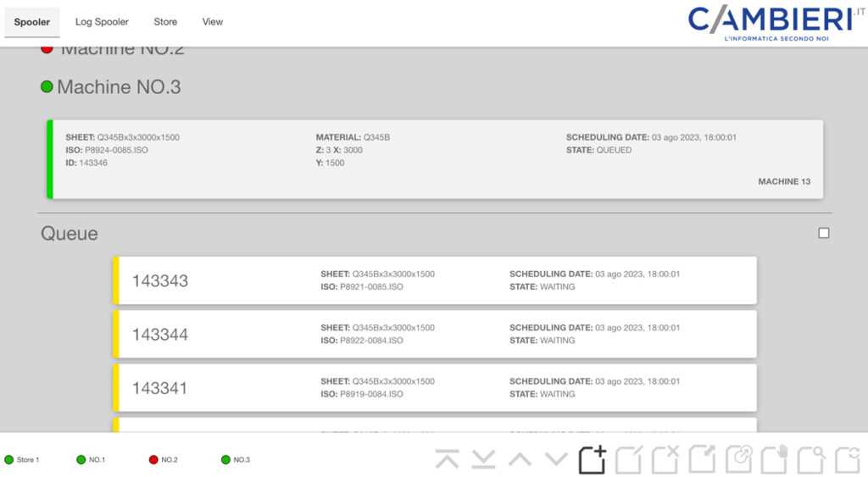Open the Store tab
Viewport: 868px width, 477px height.
click(165, 22)
